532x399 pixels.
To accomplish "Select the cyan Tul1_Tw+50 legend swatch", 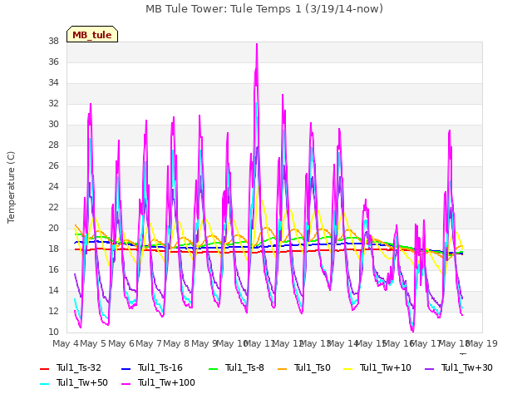I will click(44, 383).
